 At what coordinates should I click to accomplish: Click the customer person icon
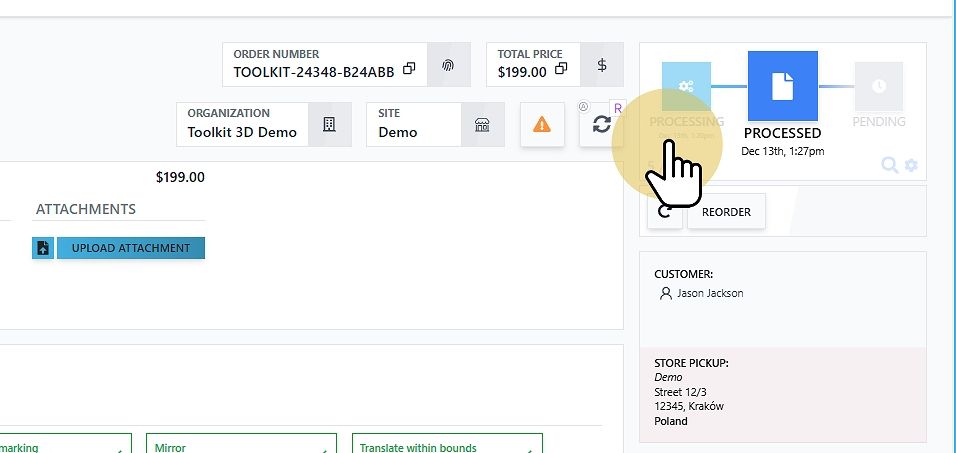(665, 293)
